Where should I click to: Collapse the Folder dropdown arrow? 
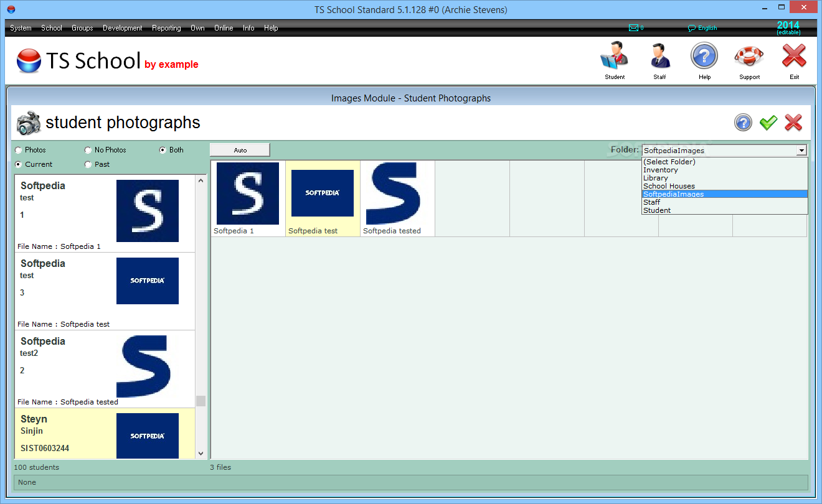[801, 150]
